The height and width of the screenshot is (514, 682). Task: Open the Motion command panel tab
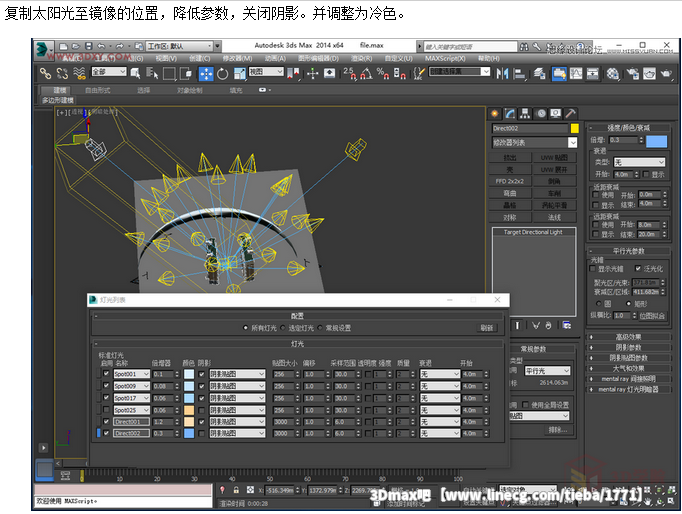tap(541, 113)
